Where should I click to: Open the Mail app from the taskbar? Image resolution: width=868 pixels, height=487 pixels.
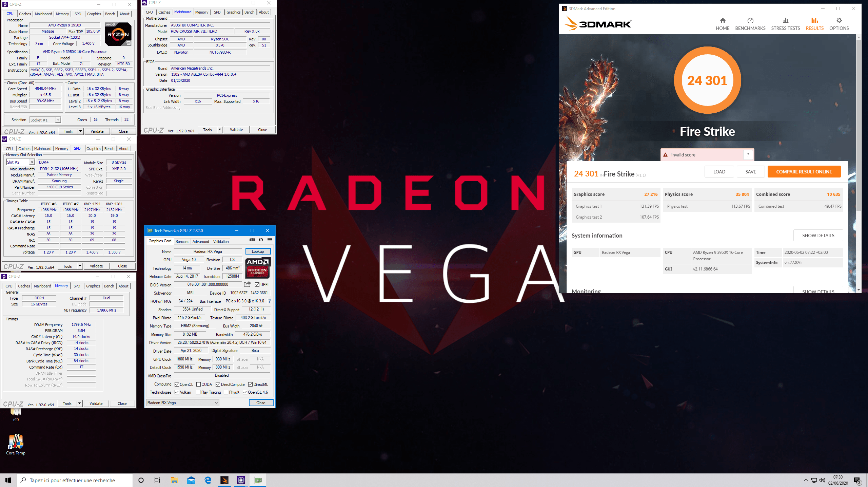coord(191,480)
